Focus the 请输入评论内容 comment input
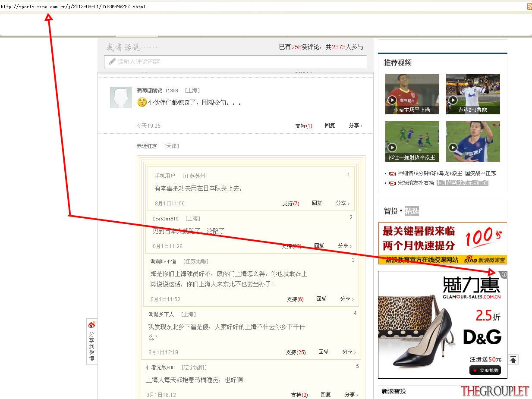Screen dimensions: 532x399 [236, 61]
